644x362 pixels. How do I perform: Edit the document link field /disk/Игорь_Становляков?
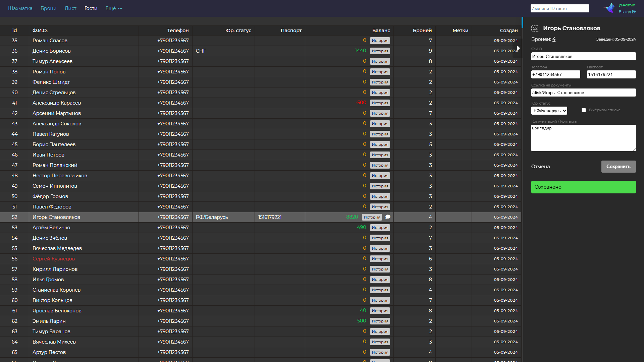pyautogui.click(x=584, y=93)
